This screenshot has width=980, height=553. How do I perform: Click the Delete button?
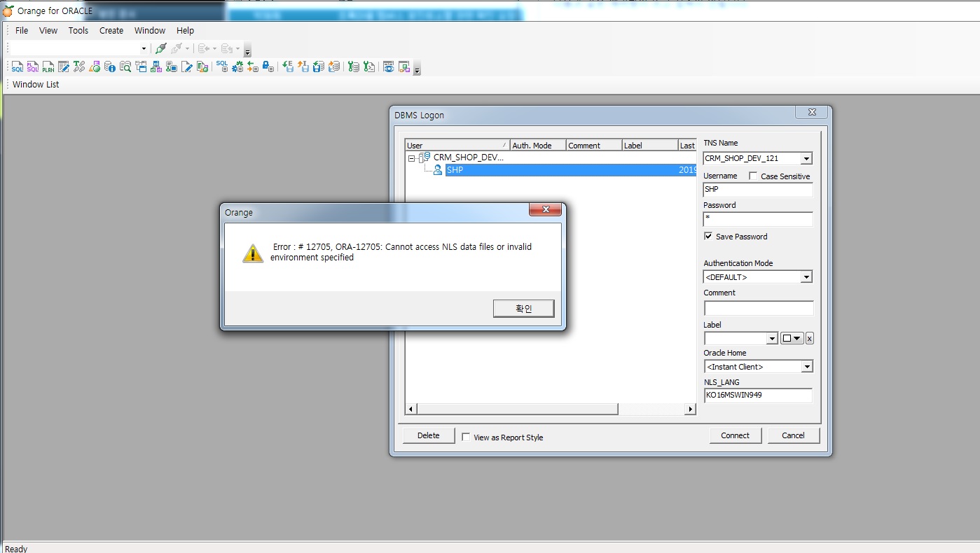429,435
